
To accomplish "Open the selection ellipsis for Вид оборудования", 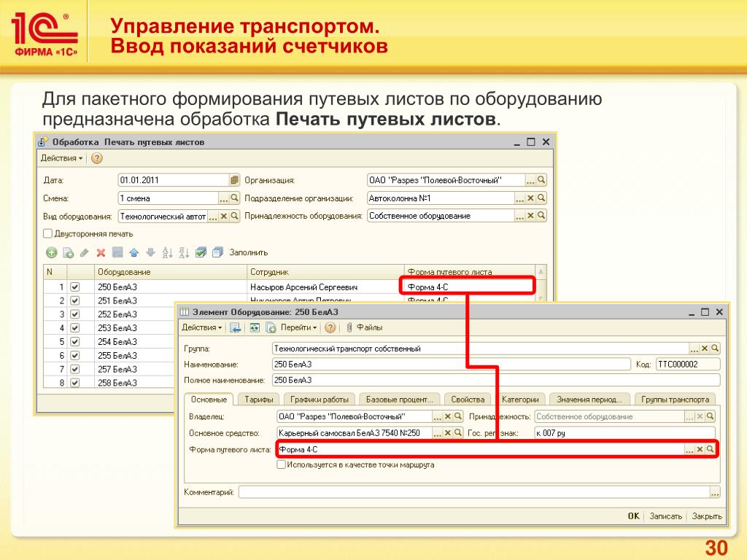I will [x=213, y=216].
